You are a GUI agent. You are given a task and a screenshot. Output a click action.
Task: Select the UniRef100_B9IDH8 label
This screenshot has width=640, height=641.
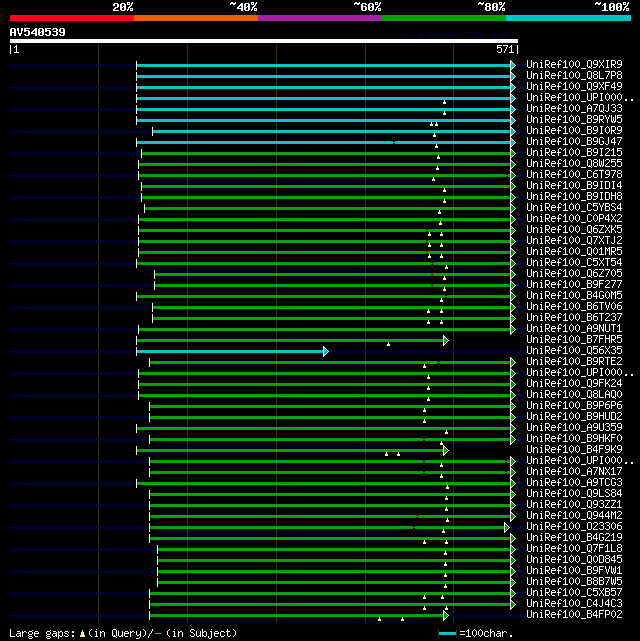pyautogui.click(x=574, y=197)
